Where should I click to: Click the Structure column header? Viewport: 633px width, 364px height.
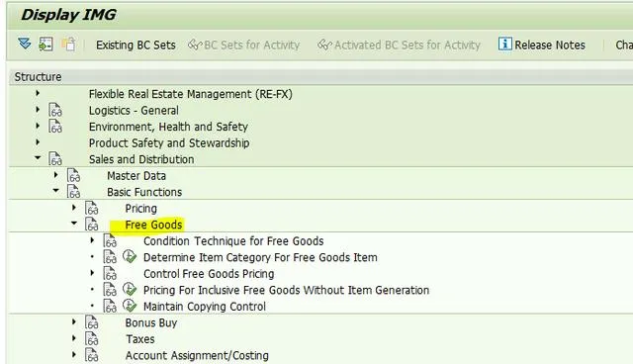pyautogui.click(x=38, y=77)
